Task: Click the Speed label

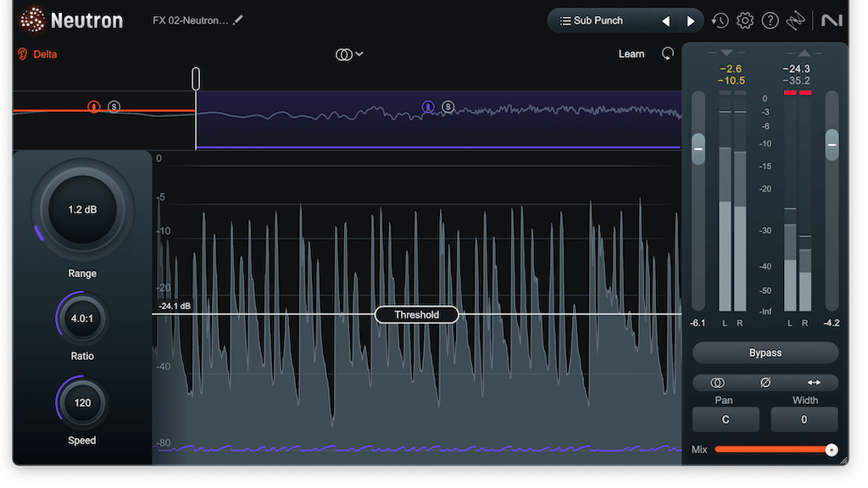Action: click(x=82, y=441)
